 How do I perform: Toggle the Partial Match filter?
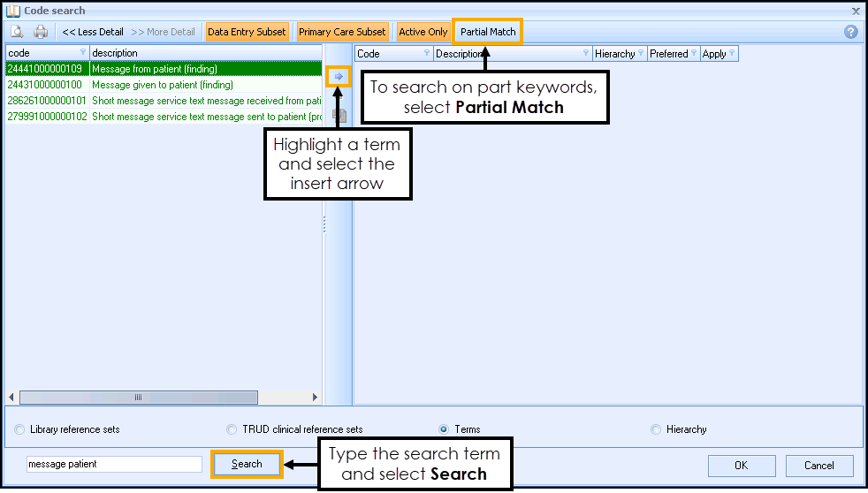click(488, 32)
